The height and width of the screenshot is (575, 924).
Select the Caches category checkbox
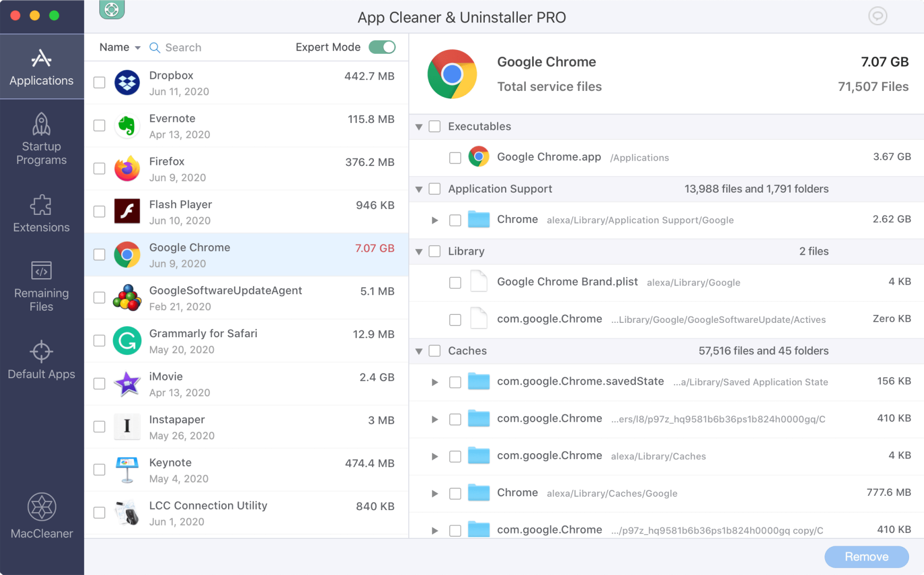click(x=435, y=351)
